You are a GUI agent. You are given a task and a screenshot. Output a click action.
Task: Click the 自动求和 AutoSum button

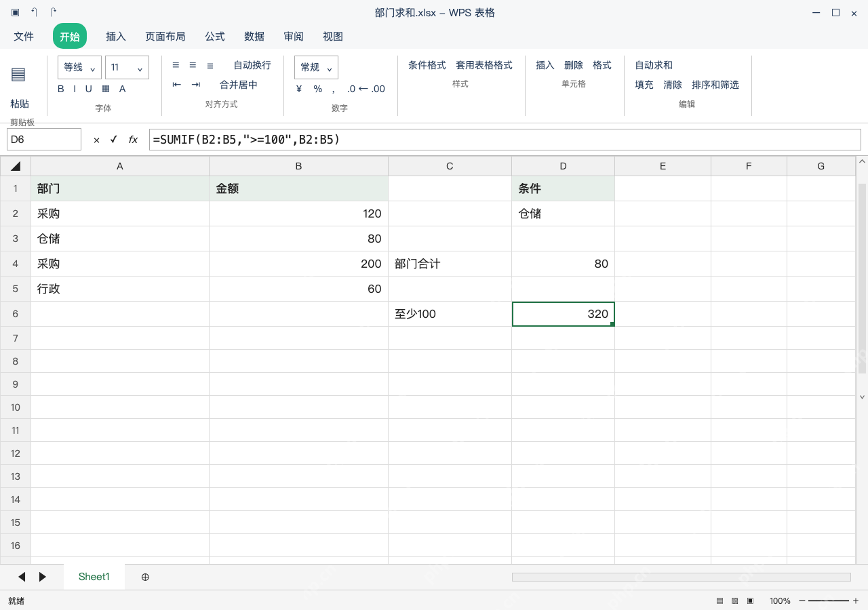pyautogui.click(x=654, y=65)
